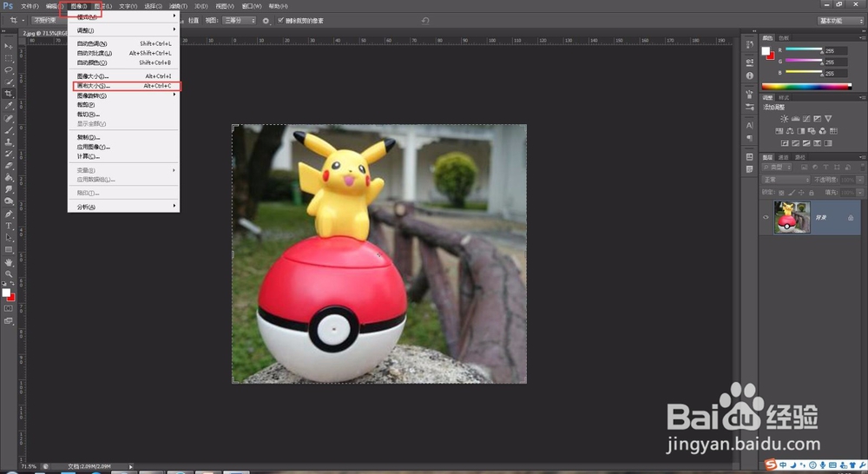This screenshot has width=868, height=474.
Task: Select the Zoom tool
Action: (9, 274)
